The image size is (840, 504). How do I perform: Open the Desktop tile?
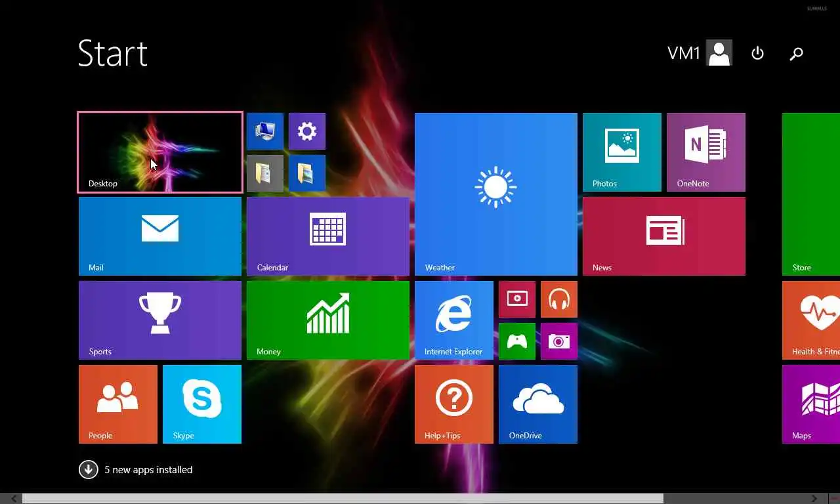(160, 152)
